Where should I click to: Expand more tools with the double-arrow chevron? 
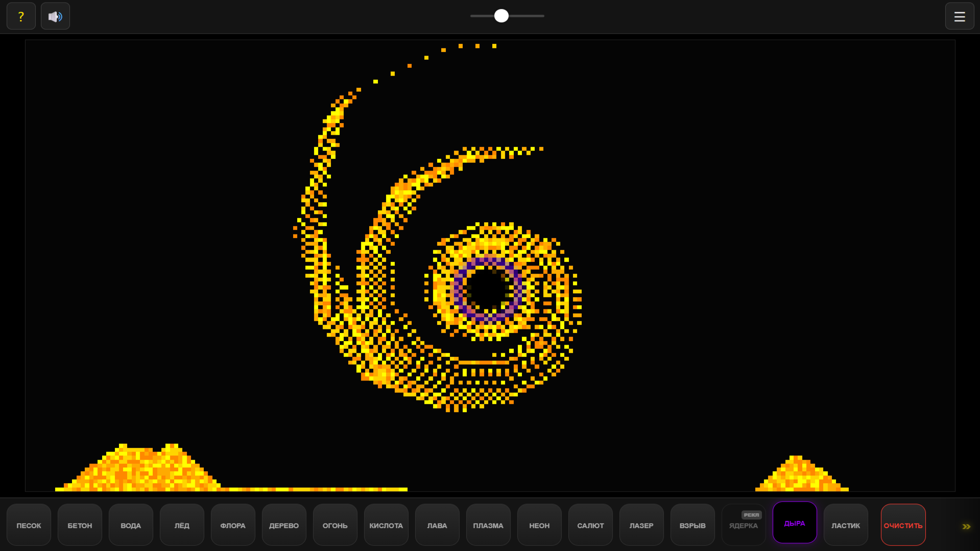(x=967, y=526)
